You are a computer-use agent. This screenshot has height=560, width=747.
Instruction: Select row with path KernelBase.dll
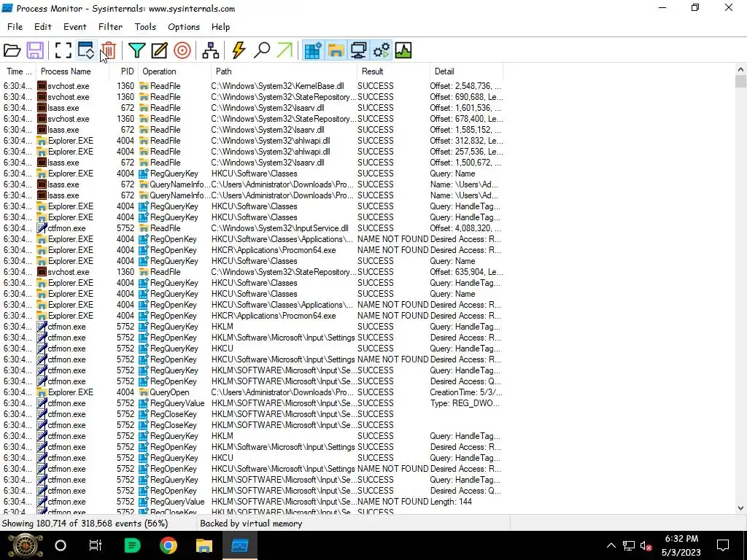(252, 86)
